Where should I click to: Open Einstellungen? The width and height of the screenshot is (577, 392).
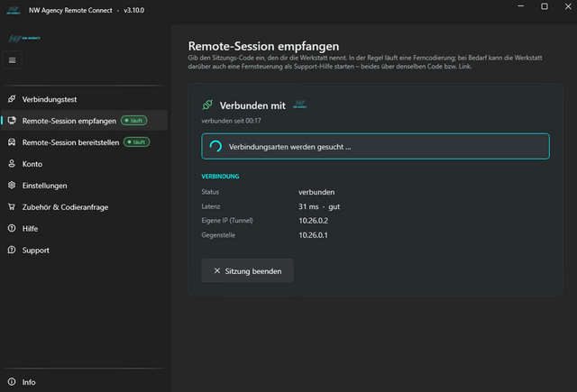click(84, 186)
